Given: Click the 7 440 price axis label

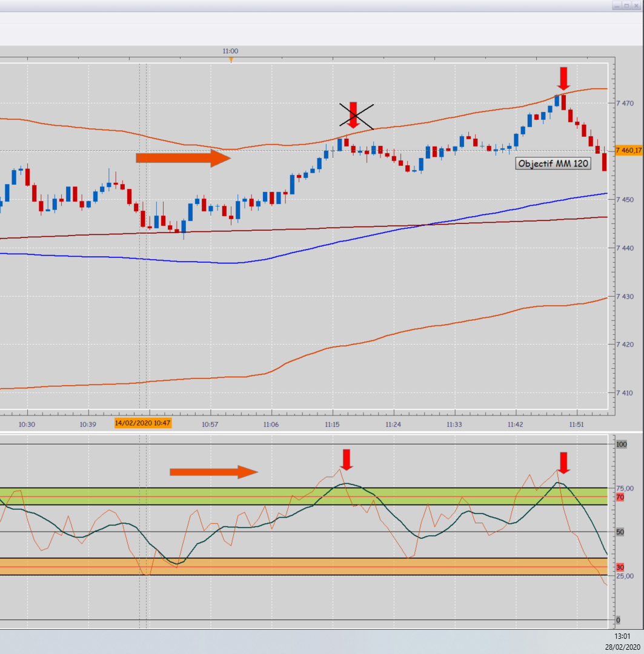Looking at the screenshot, I should click(x=625, y=248).
